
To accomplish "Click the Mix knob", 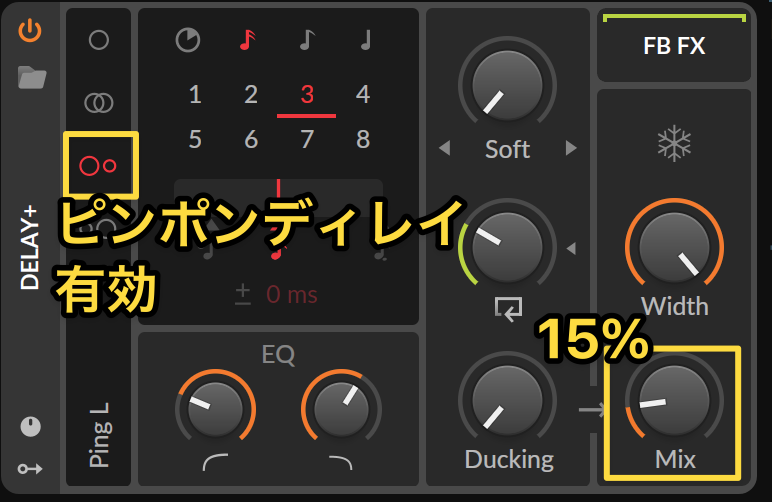I will click(674, 400).
